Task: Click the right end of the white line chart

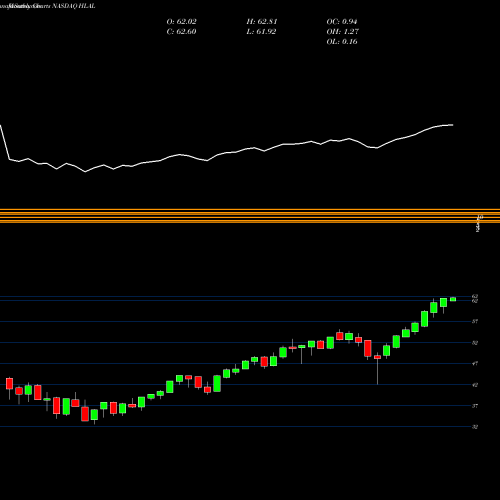Action: click(x=453, y=125)
